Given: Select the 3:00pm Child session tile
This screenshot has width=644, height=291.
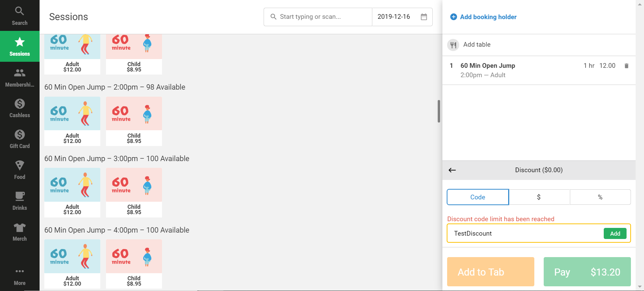Looking at the screenshot, I should click(x=134, y=193).
